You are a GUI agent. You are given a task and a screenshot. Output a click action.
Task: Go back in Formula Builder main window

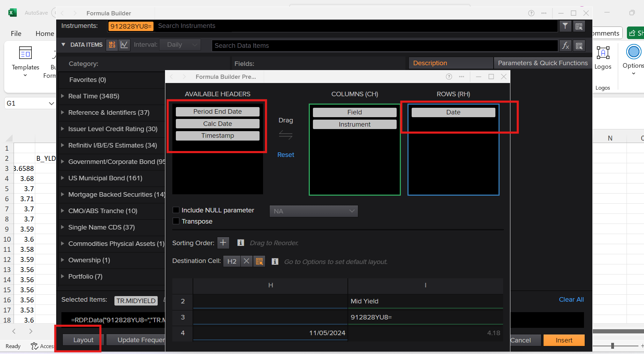tap(62, 13)
